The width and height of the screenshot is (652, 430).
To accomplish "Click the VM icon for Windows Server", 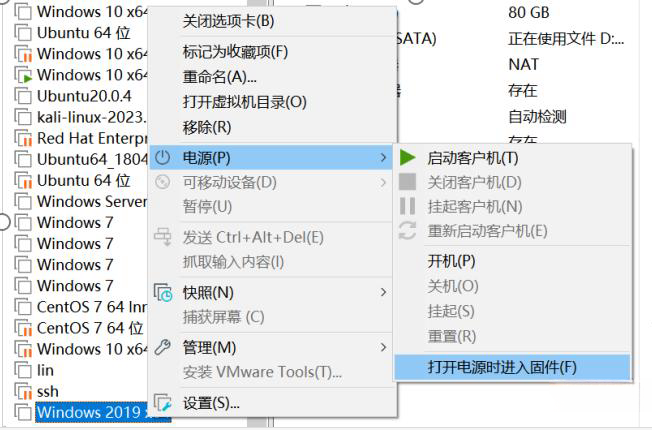I will [23, 202].
